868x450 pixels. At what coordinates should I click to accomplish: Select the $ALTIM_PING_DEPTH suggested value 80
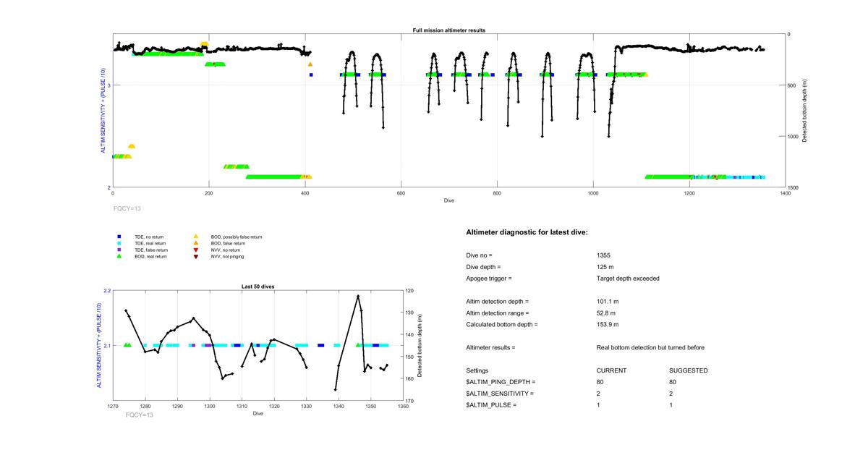click(673, 382)
